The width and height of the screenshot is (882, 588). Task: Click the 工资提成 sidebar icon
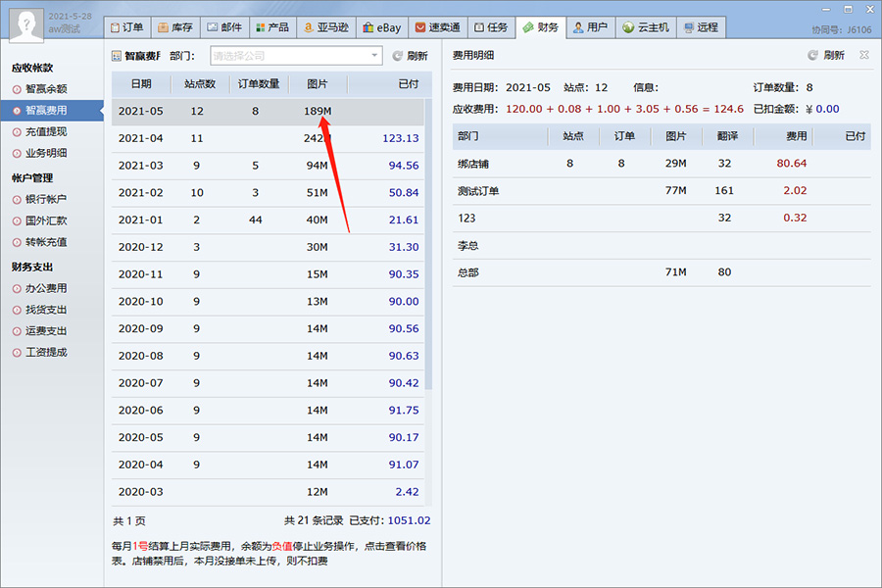tap(17, 352)
